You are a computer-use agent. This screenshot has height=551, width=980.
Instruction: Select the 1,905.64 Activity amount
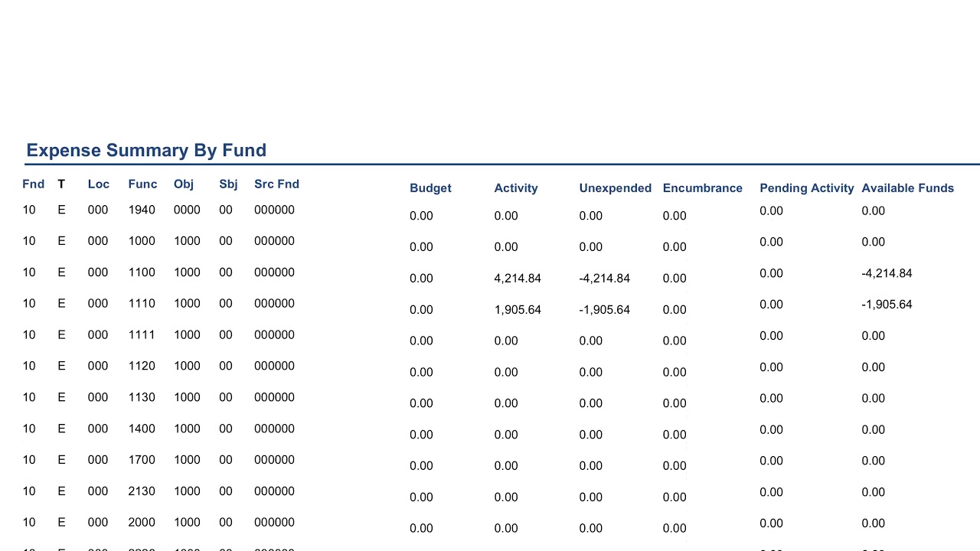518,309
